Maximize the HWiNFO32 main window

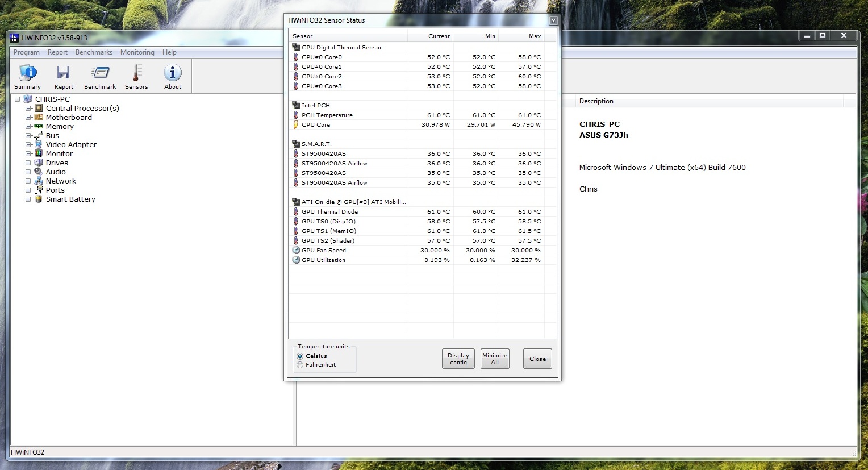coord(822,35)
